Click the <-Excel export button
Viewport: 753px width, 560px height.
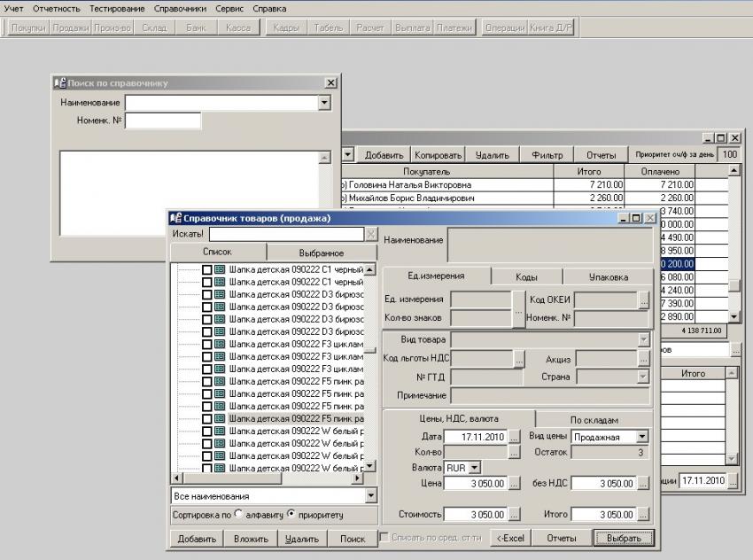(x=512, y=538)
